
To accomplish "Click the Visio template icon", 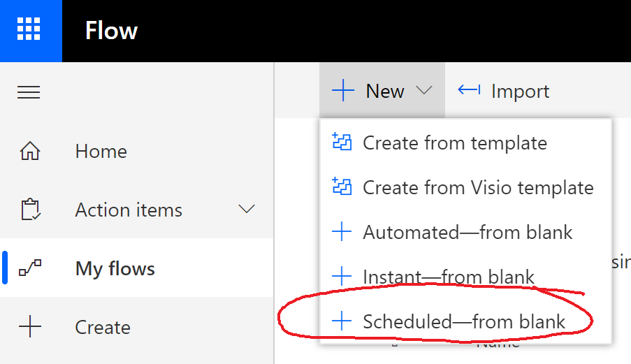I will pos(341,187).
